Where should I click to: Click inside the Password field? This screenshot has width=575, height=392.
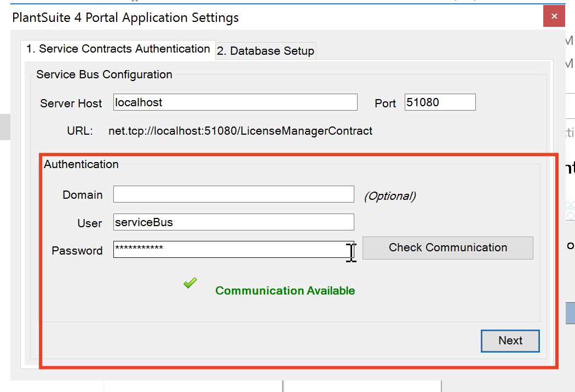pos(234,249)
